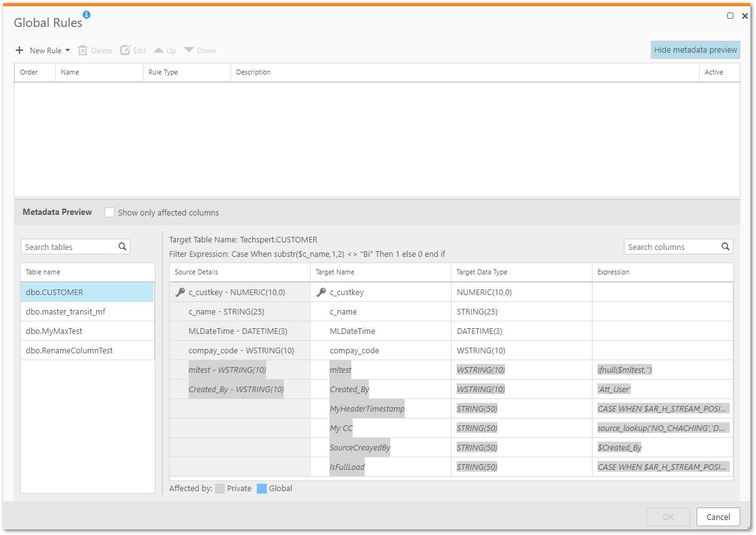Click the blue Global legend swatch
This screenshot has height=535, width=756.
(262, 489)
